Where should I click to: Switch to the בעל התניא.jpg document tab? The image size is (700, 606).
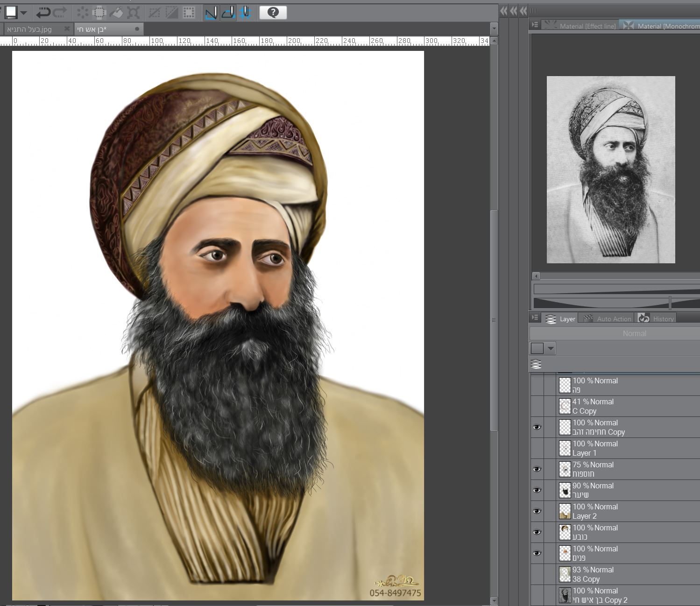tap(30, 29)
